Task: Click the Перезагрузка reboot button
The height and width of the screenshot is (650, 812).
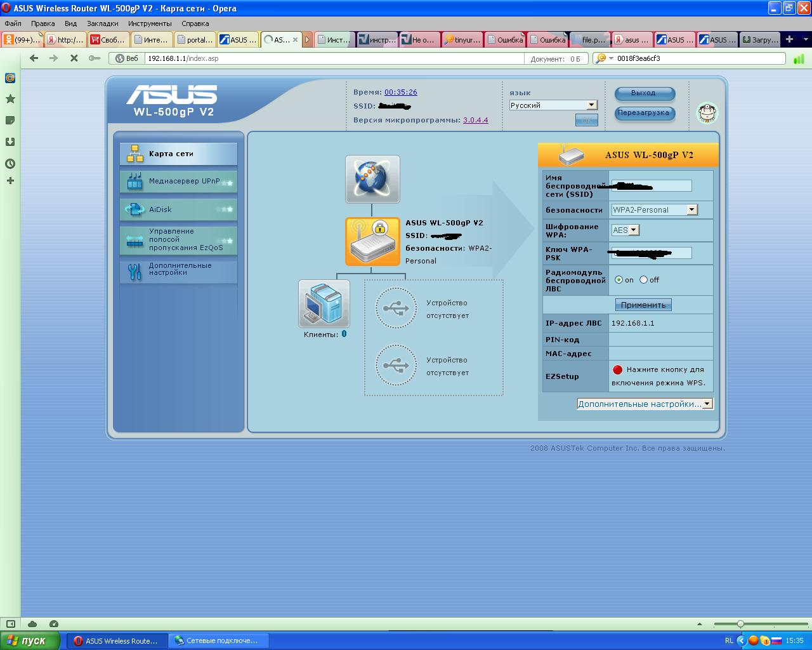Action: click(x=644, y=113)
